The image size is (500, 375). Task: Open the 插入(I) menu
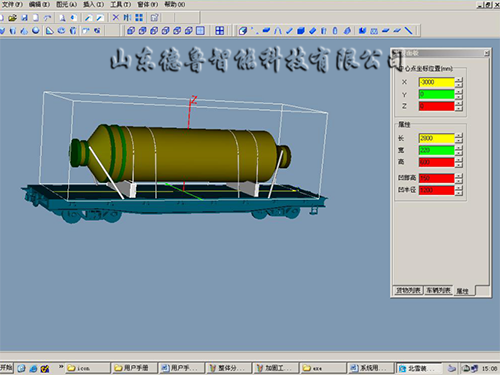click(x=93, y=4)
